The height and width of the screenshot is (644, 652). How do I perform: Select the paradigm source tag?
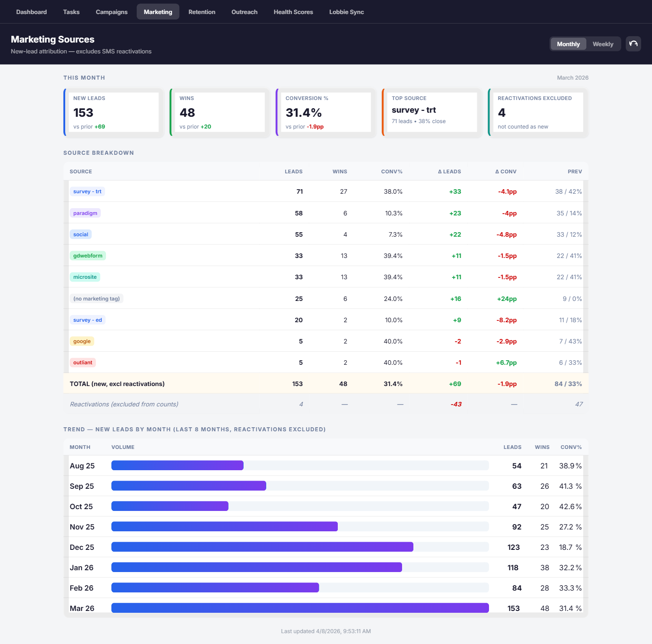pyautogui.click(x=85, y=213)
